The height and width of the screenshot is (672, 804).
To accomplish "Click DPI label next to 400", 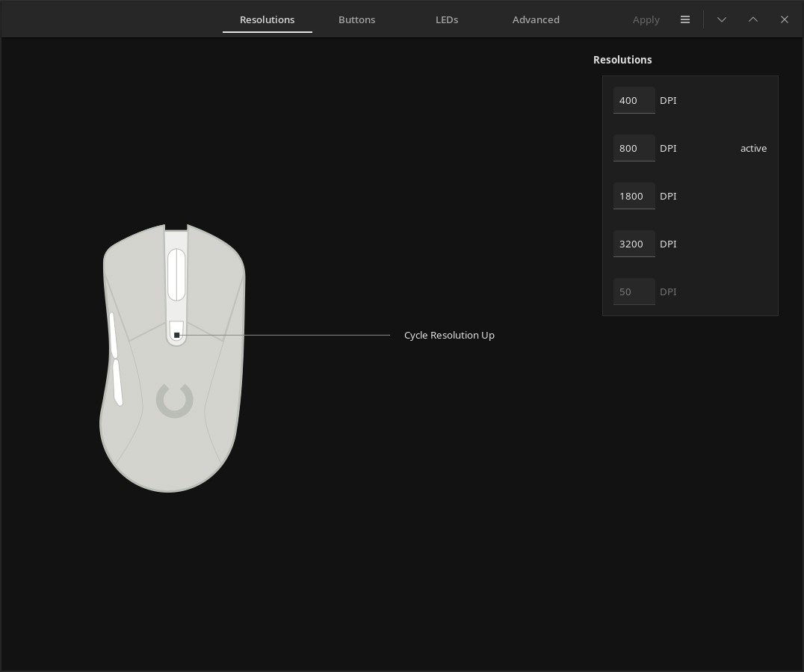I will [668, 101].
